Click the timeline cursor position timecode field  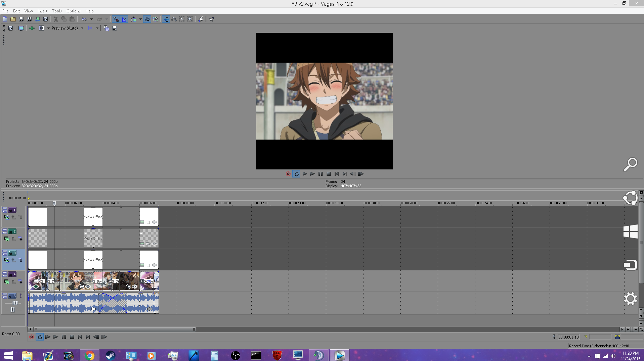click(568, 337)
